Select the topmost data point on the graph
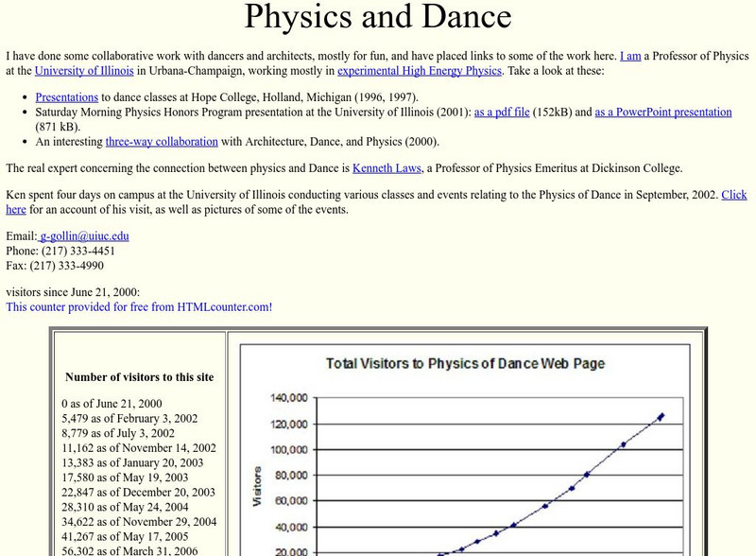Screen dimensions: 756x556 coord(661,414)
